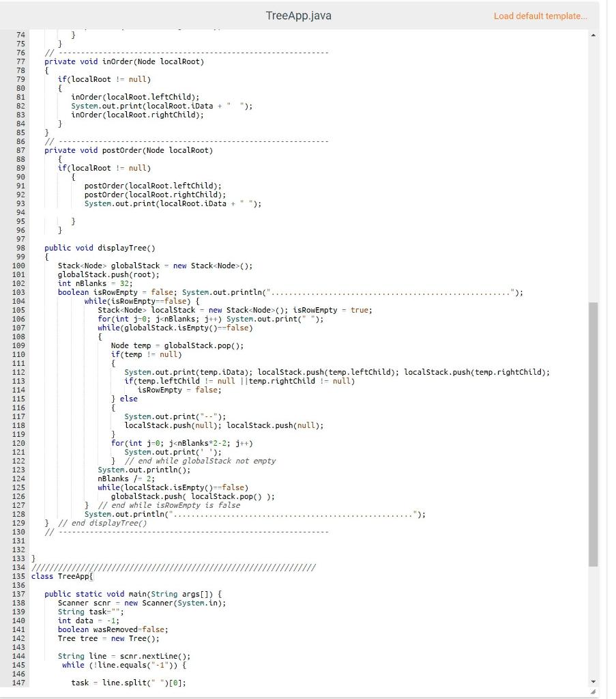
Task: Click on 'Tree tree = new Tree();' line
Action: click(108, 638)
